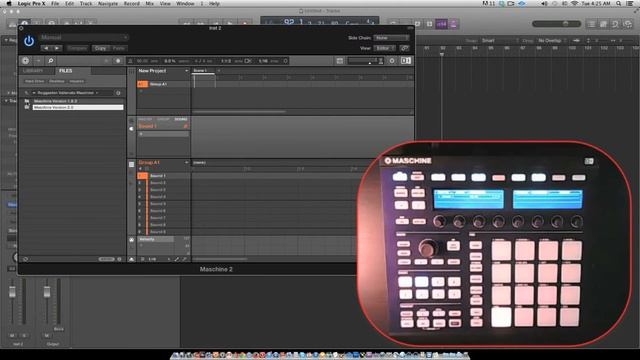Toggle the Maschine metronome icon
Viewport: 640px width, 360px height.
coord(131,61)
